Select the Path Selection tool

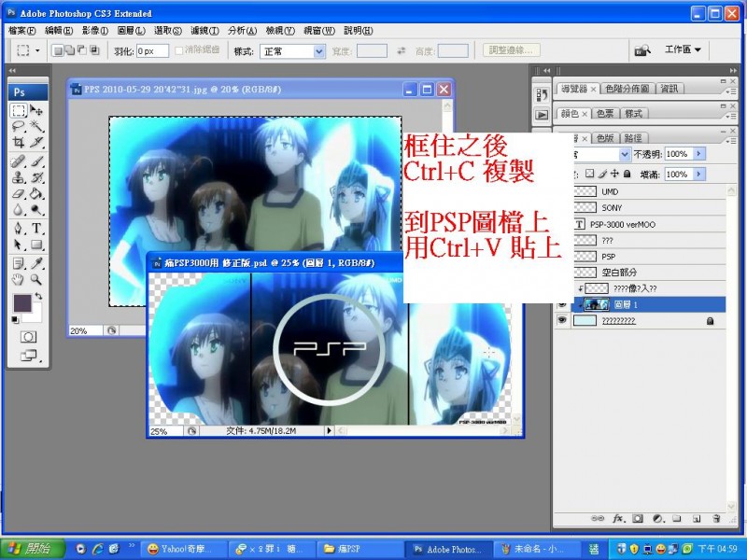[x=19, y=245]
